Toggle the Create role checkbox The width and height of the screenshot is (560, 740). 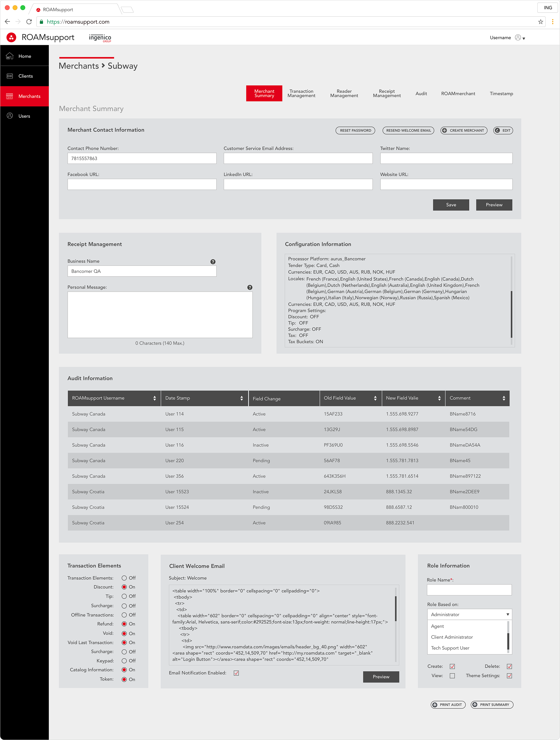pyautogui.click(x=452, y=666)
